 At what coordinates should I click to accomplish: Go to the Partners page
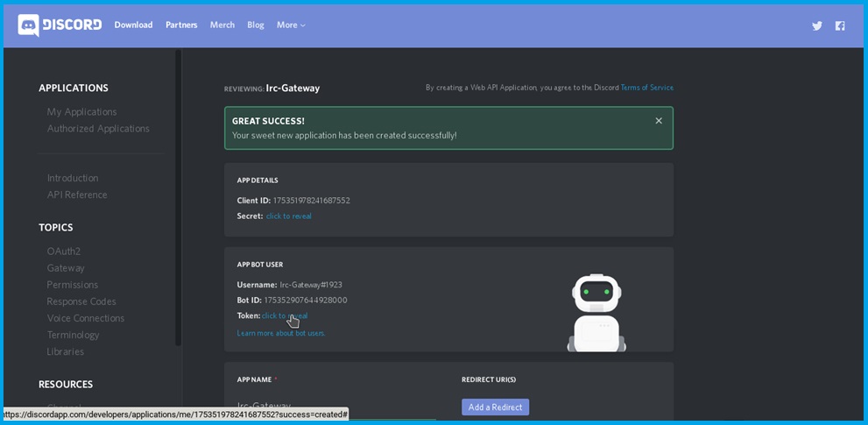(x=181, y=25)
